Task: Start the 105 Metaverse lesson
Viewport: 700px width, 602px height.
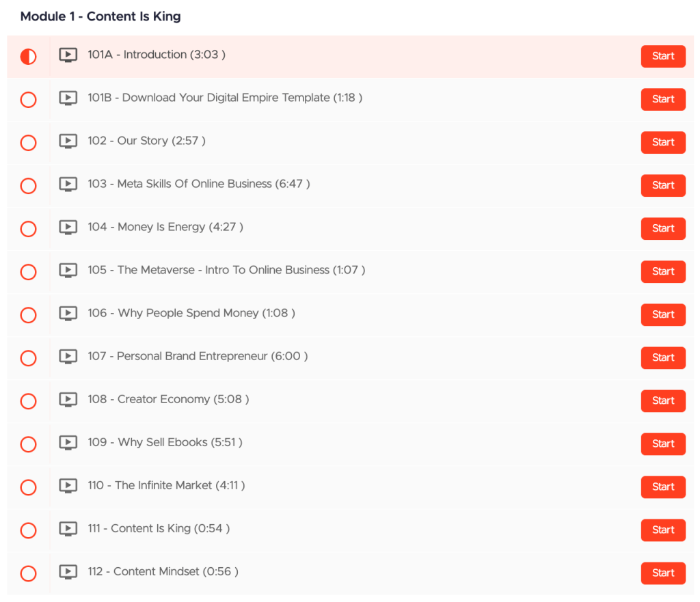Action: tap(662, 271)
